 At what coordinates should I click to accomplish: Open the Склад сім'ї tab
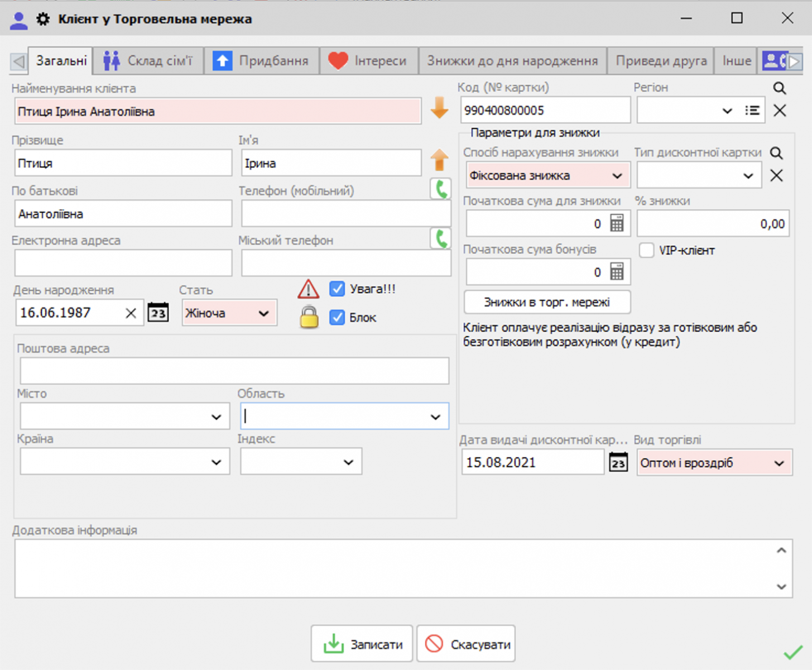tap(148, 60)
